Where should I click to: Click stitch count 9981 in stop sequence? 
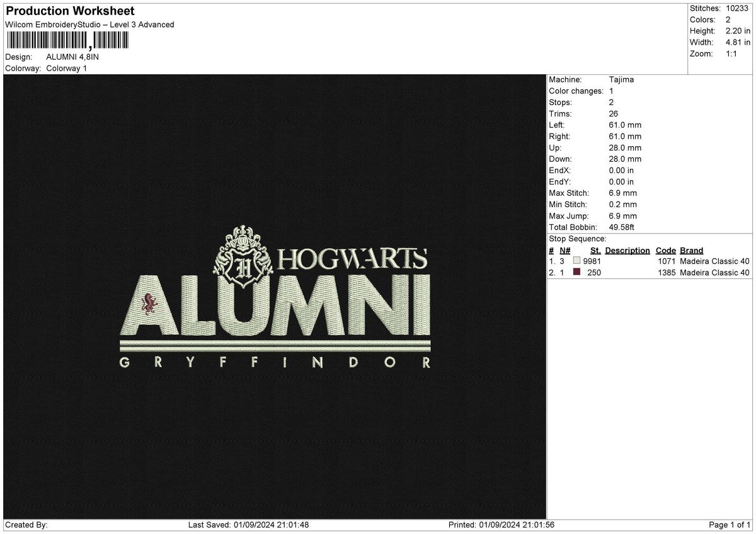click(592, 261)
